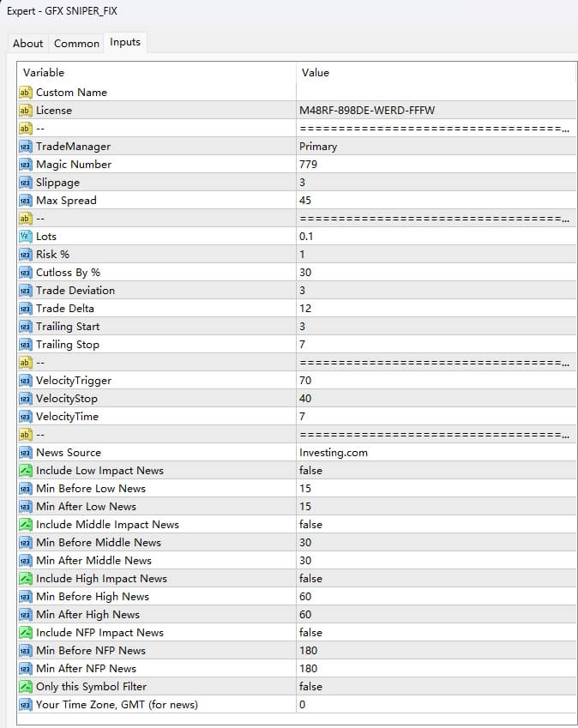Click the Include Middle Impact News boolean icon
Viewport: 578px width, 728px height.
(x=25, y=525)
